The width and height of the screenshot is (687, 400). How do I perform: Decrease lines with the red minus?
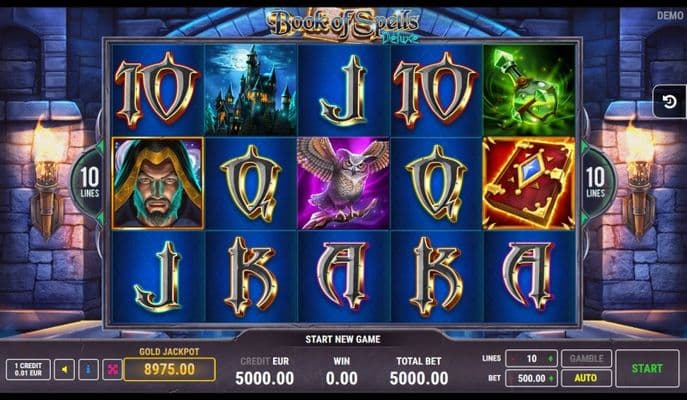[x=513, y=359]
